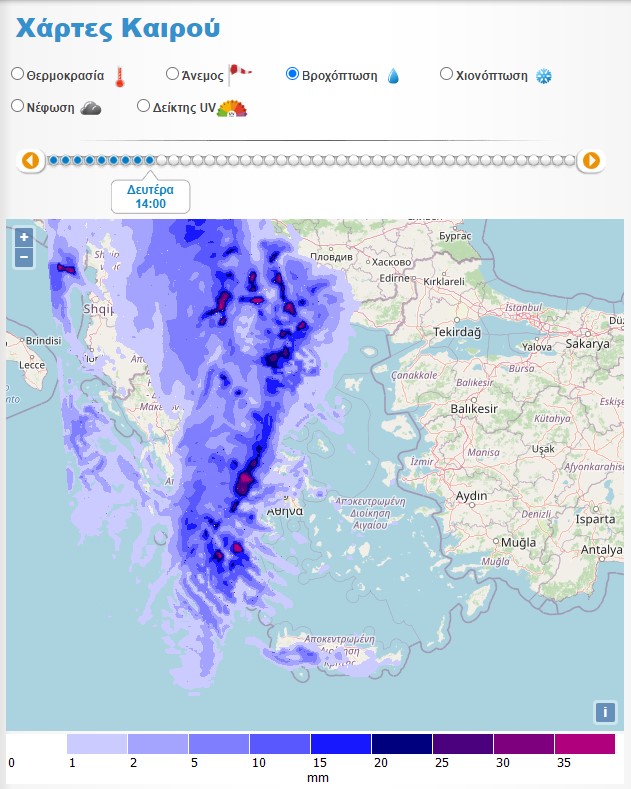Click the windsock icon next to Άνεμος
Image resolution: width=631 pixels, height=789 pixels.
[240, 71]
